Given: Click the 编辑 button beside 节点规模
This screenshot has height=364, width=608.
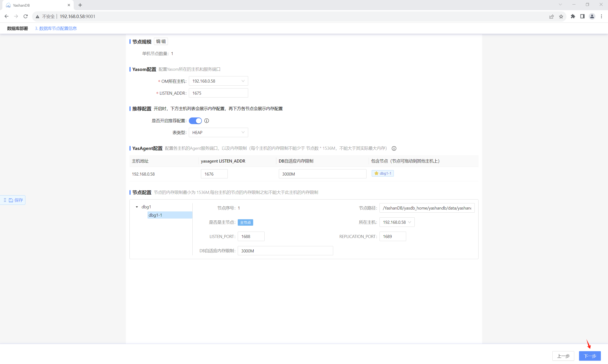Looking at the screenshot, I should point(161,42).
